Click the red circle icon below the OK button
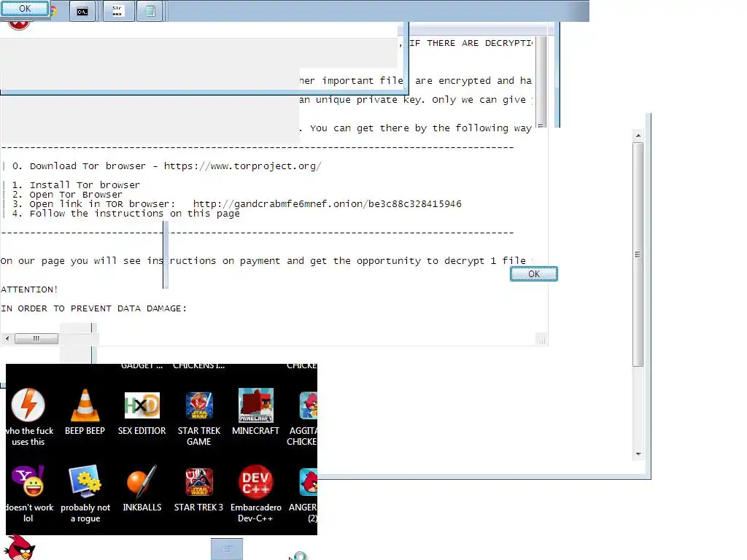Image resolution: width=747 pixels, height=560 pixels. (x=18, y=24)
